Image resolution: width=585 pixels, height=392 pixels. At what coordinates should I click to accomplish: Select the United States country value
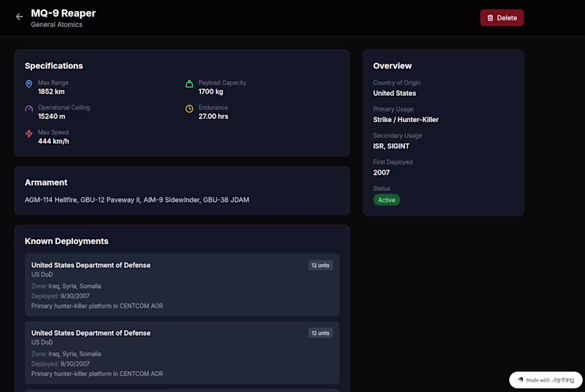click(394, 93)
